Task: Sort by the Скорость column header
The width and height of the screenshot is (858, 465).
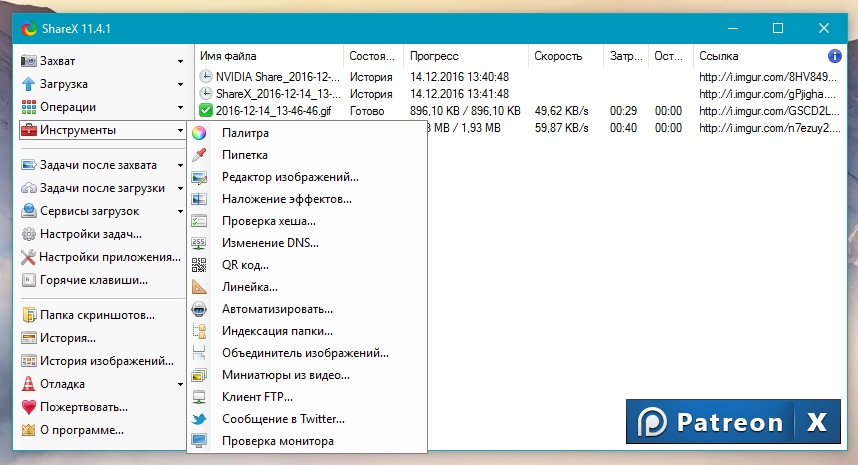Action: coord(558,56)
